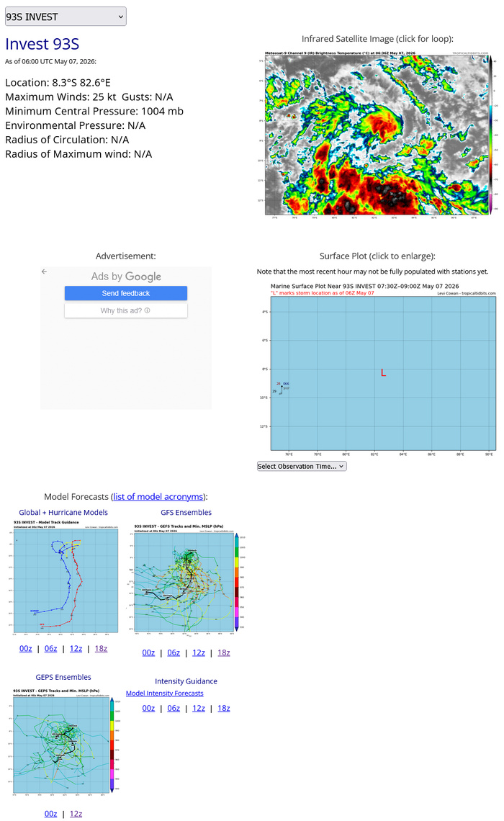The height and width of the screenshot is (821, 504).
Task: Click the Send feedback ad button
Action: click(126, 293)
